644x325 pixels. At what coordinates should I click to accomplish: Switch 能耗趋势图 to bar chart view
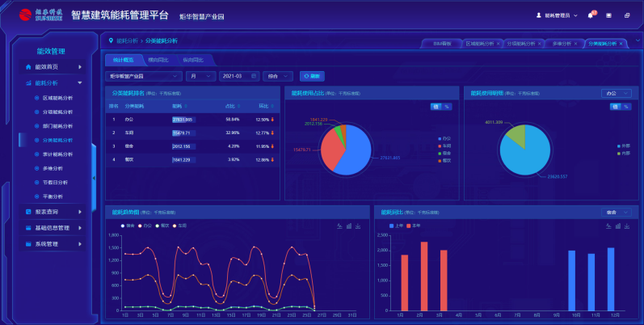click(x=348, y=226)
